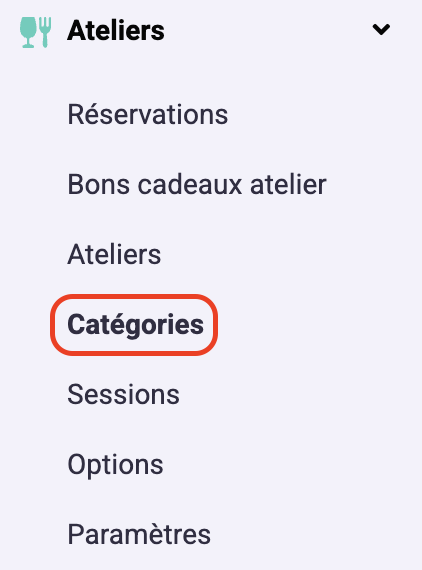Open the Ateliers sub-menu entry
Screen dimensions: 422x570
pyautogui.click(x=114, y=254)
